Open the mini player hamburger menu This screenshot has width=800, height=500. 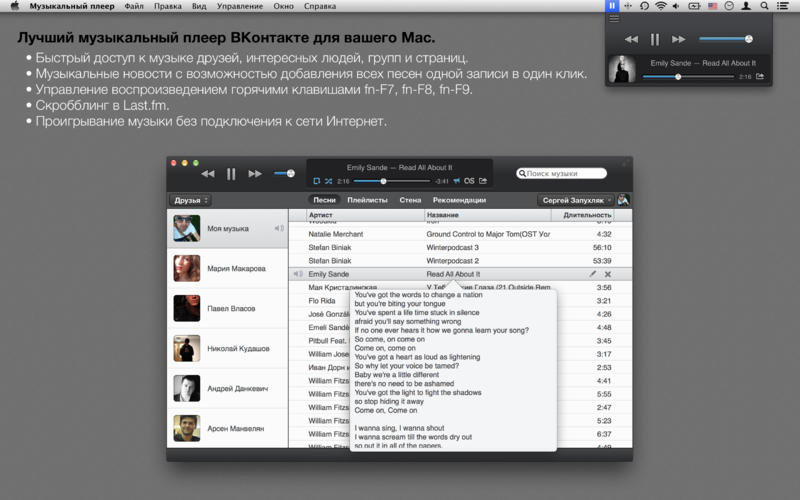614,19
